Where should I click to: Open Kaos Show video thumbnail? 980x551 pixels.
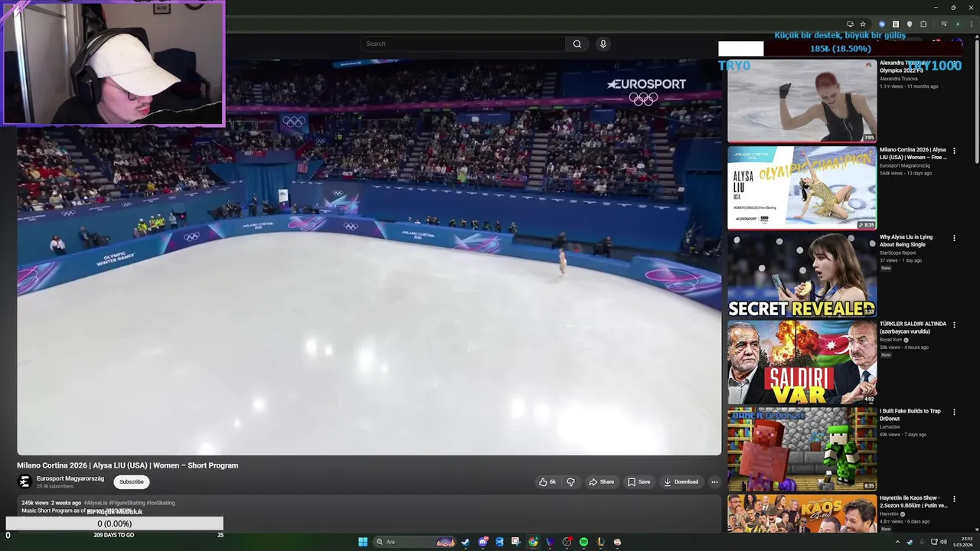(x=802, y=514)
